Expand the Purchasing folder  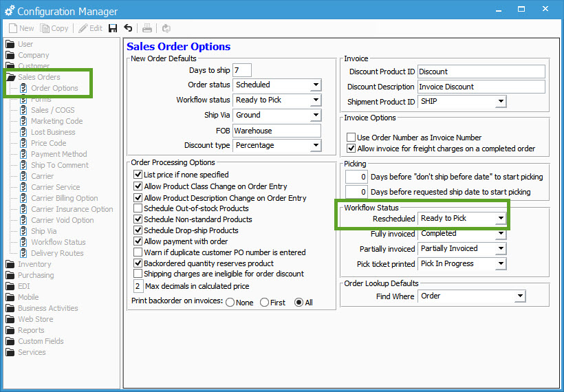[x=30, y=276]
